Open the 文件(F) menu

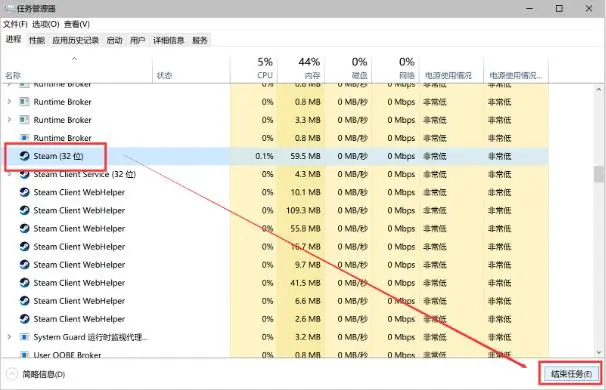point(15,24)
